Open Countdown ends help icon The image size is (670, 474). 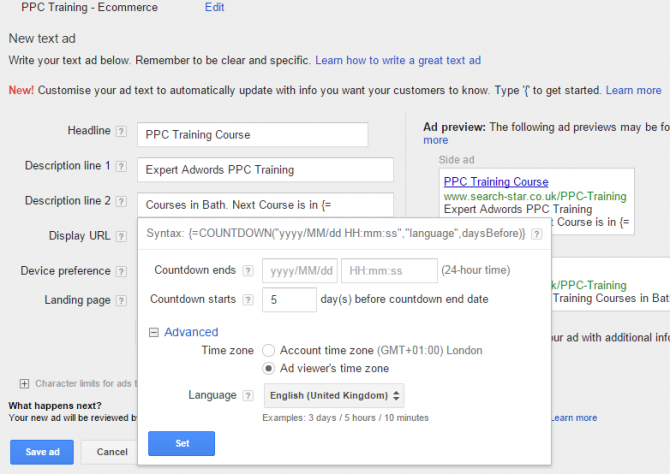[248, 271]
